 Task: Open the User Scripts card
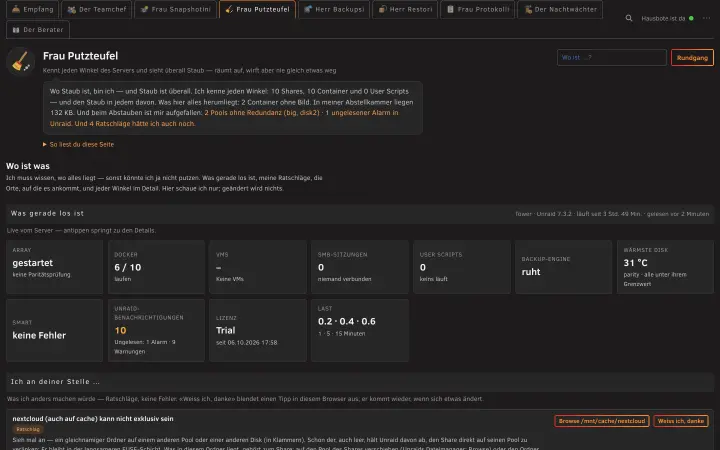click(x=461, y=267)
